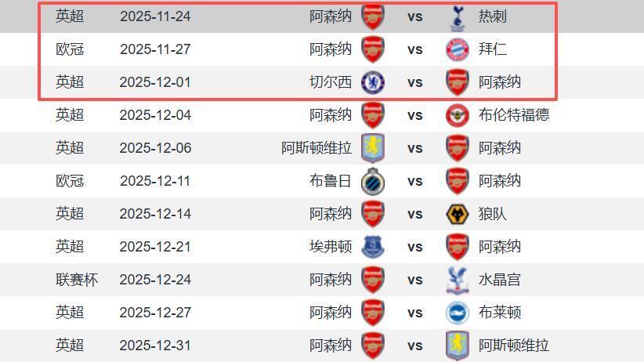The image size is (644, 362).
Task: Select the Chelsea club crest
Action: point(373,82)
